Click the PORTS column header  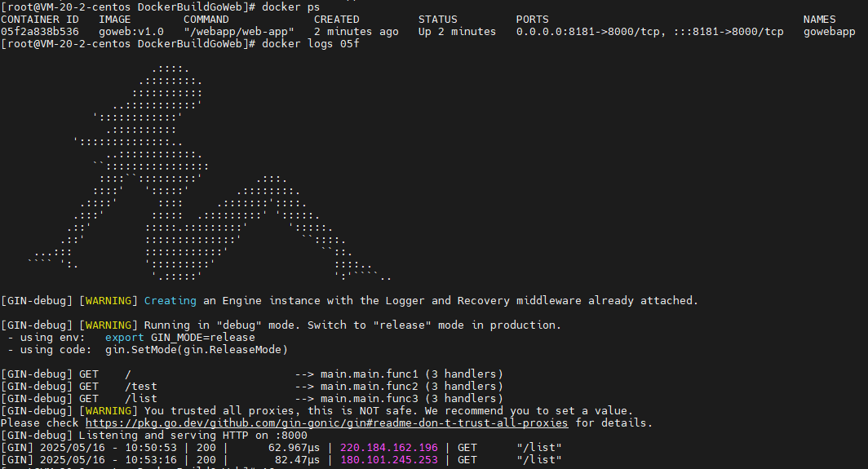532,20
